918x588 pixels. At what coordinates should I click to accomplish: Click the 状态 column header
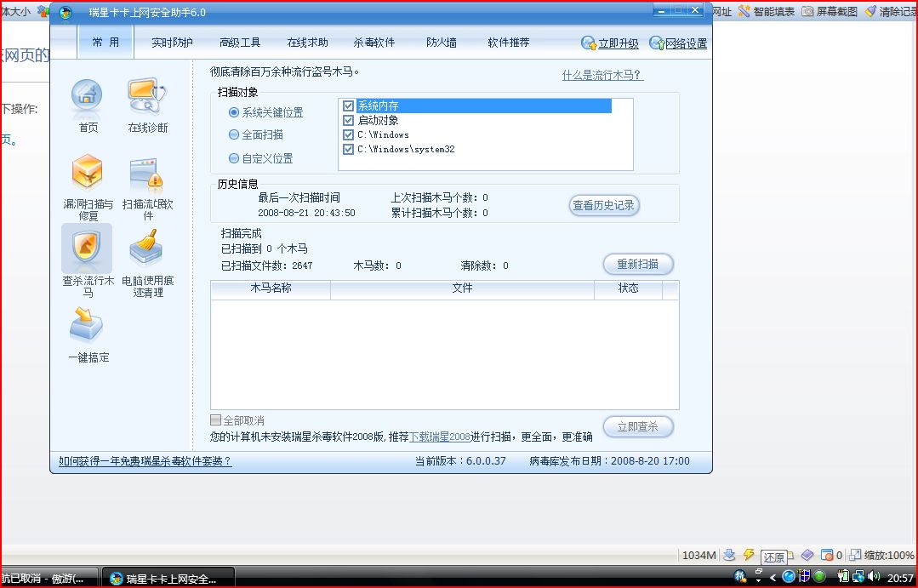click(x=628, y=288)
